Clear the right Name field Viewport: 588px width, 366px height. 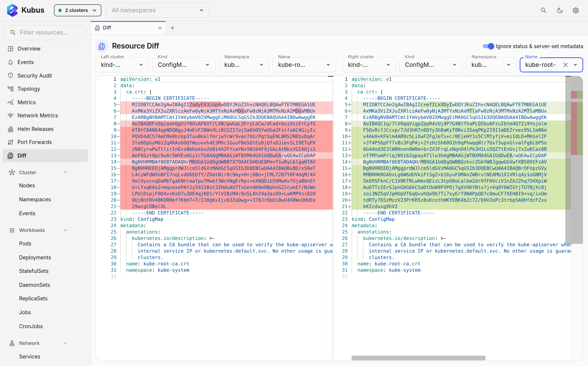pos(565,65)
